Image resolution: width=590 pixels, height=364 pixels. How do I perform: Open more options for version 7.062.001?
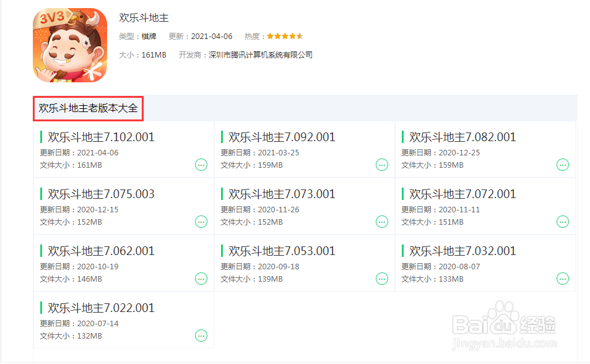coord(201,279)
